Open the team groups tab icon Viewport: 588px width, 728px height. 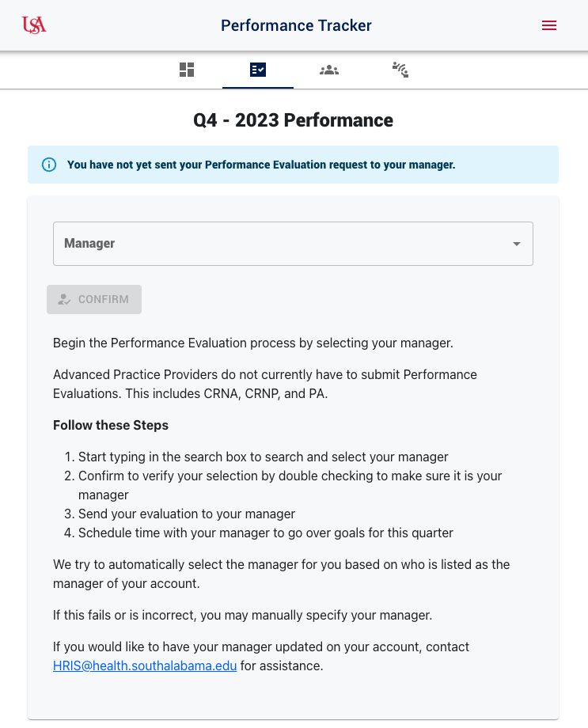pyautogui.click(x=329, y=70)
